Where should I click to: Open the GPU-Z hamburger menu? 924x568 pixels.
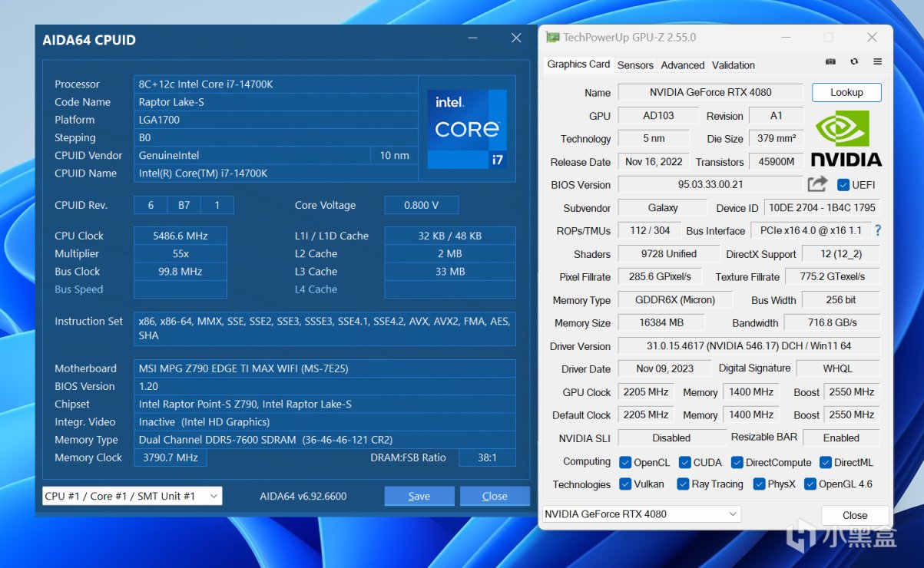click(x=877, y=61)
